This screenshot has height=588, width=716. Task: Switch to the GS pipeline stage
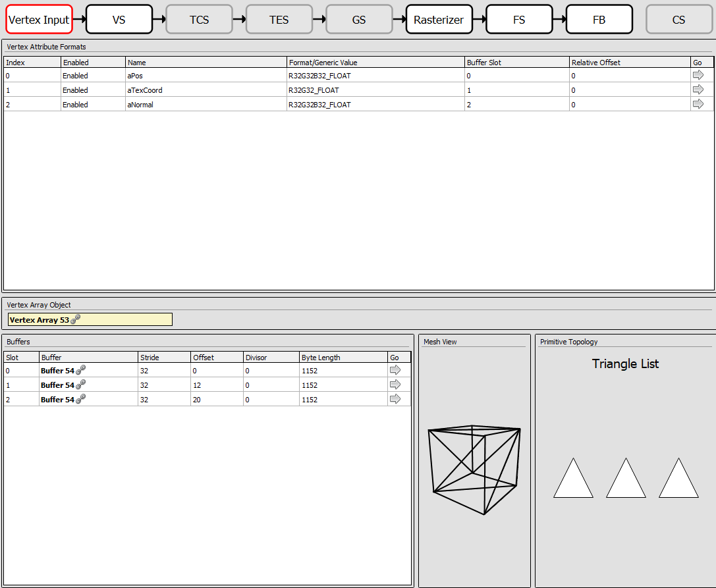359,20
